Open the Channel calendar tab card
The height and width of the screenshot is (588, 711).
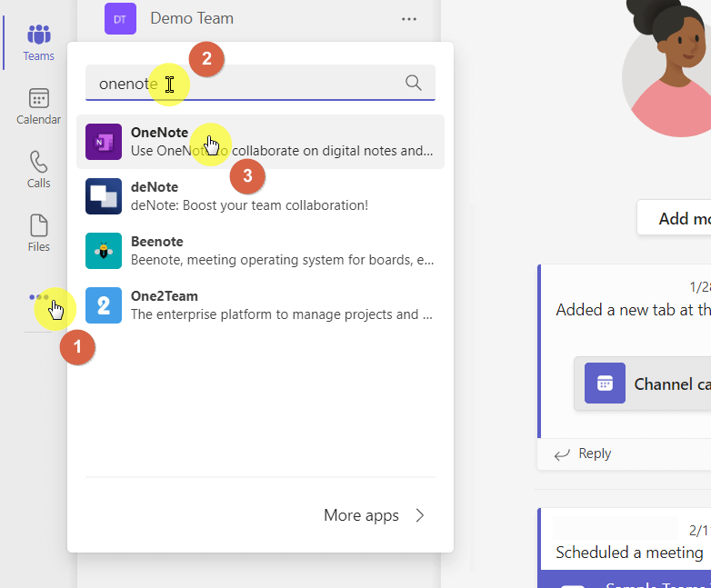(642, 384)
